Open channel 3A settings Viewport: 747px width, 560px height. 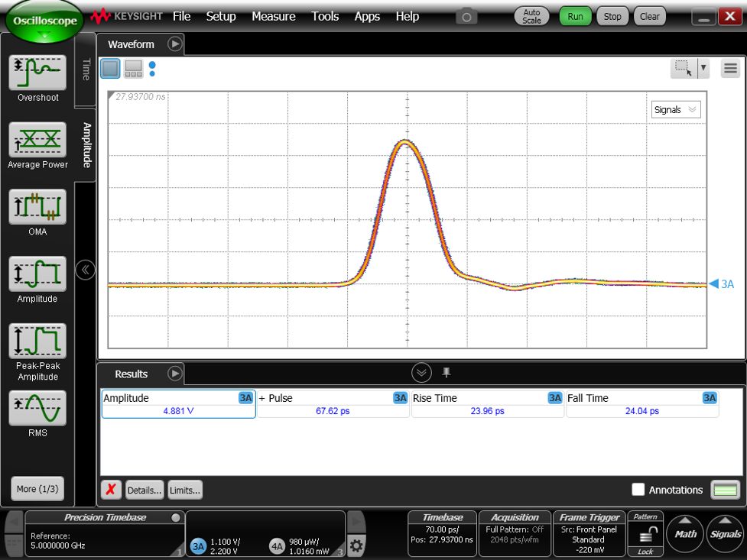click(198, 546)
